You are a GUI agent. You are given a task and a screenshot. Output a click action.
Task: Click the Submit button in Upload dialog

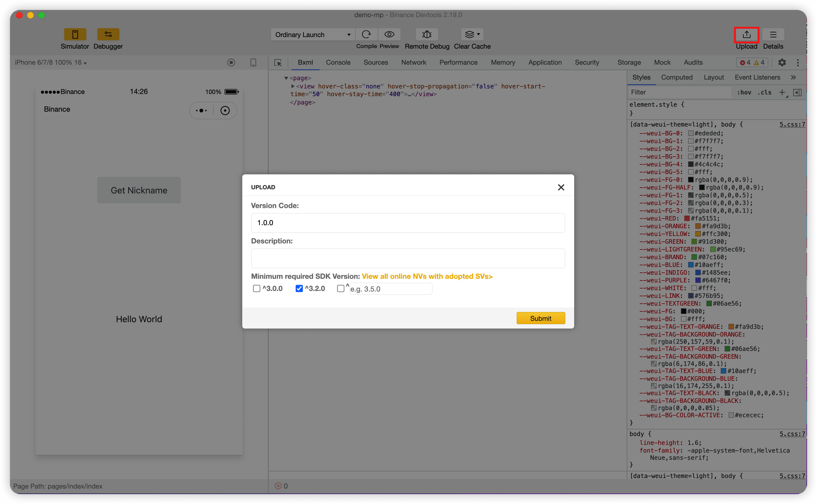[540, 318]
